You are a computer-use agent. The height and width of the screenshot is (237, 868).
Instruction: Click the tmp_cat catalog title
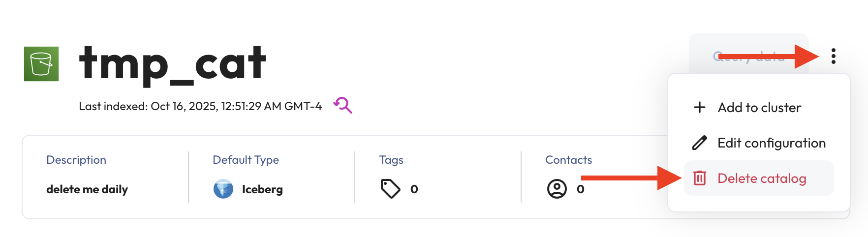point(173,64)
